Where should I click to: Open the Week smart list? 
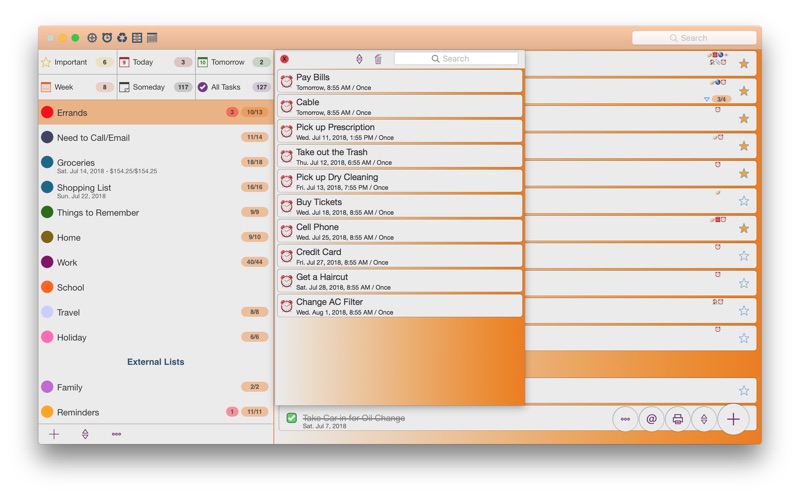tap(78, 87)
